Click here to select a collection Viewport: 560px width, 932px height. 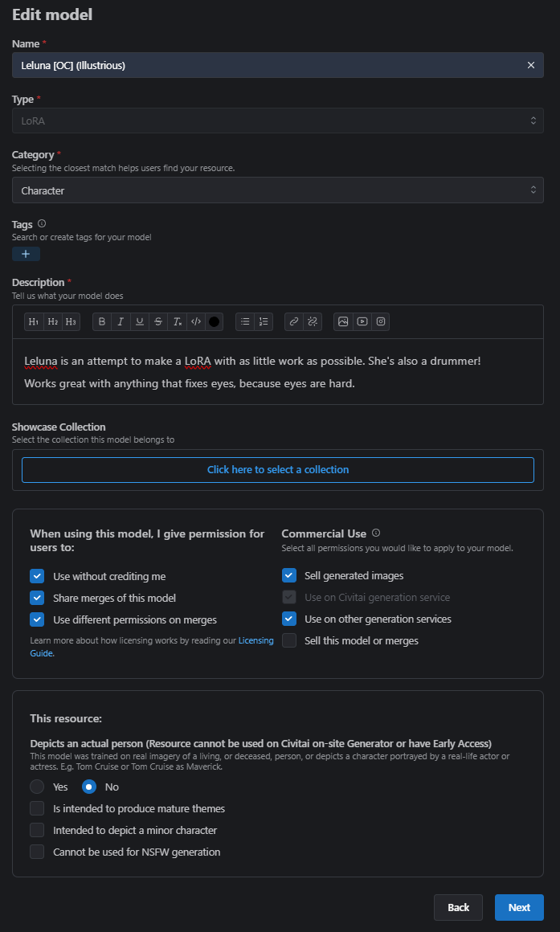[x=278, y=469]
